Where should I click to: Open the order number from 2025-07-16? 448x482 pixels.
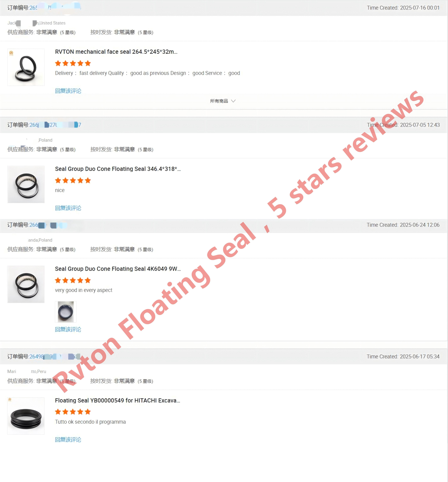(55, 8)
